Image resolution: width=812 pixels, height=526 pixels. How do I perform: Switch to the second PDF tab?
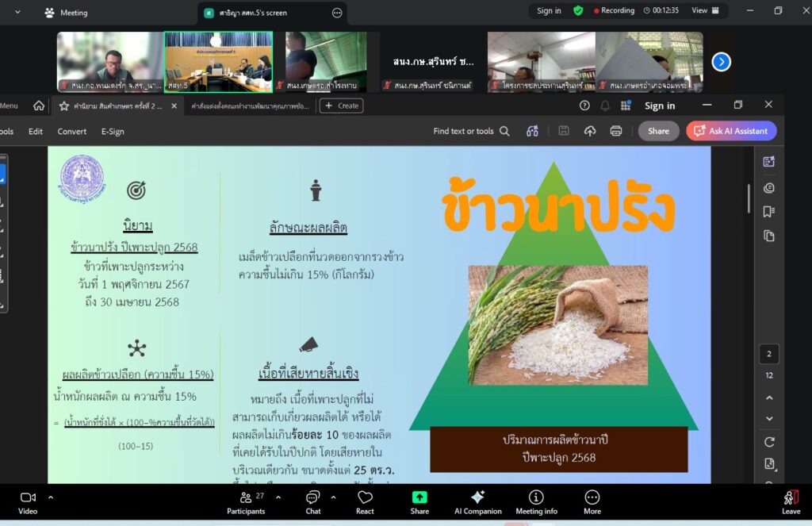coord(249,106)
